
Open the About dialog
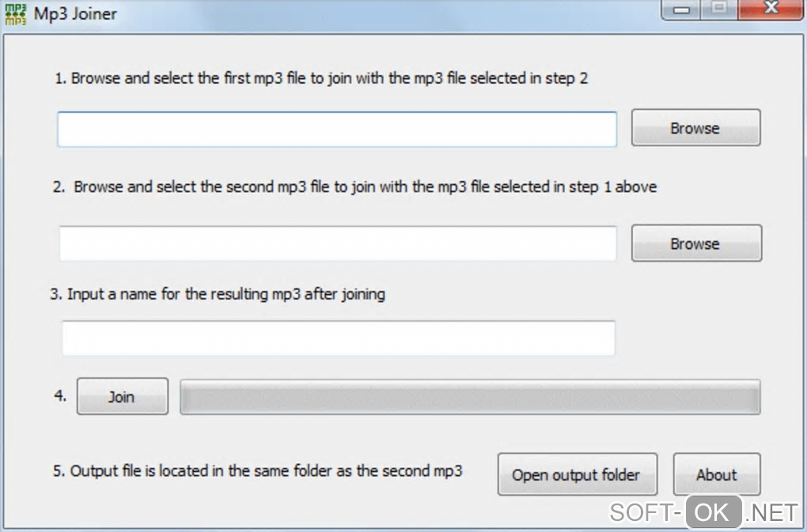(716, 474)
